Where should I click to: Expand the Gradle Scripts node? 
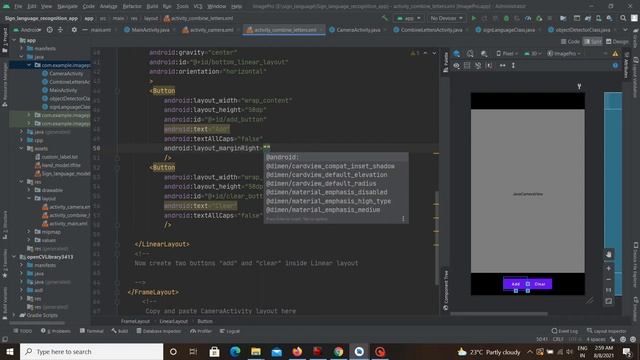14,315
